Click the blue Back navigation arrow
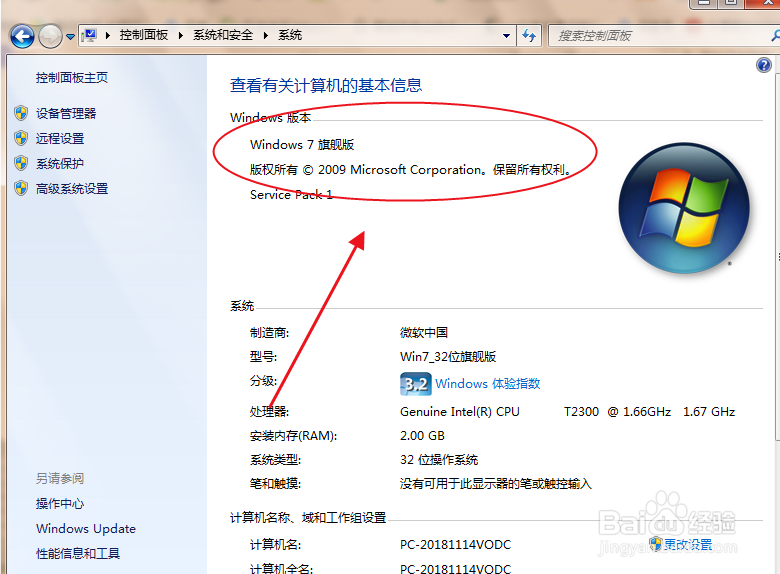The width and height of the screenshot is (780, 574). (22, 36)
